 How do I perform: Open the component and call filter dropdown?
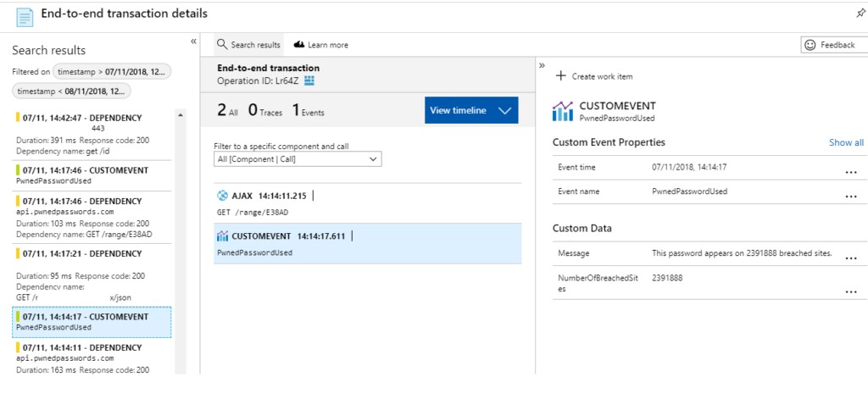click(298, 159)
